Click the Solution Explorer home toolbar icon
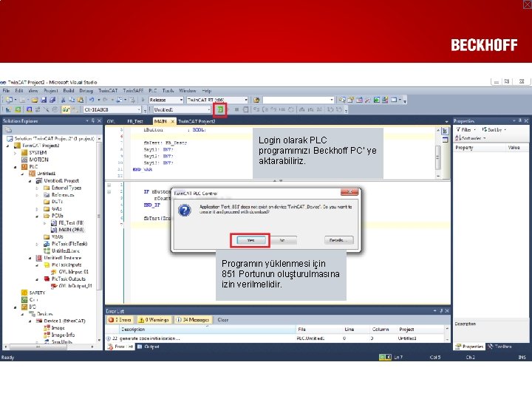The image size is (532, 399). pyautogui.click(x=8, y=130)
